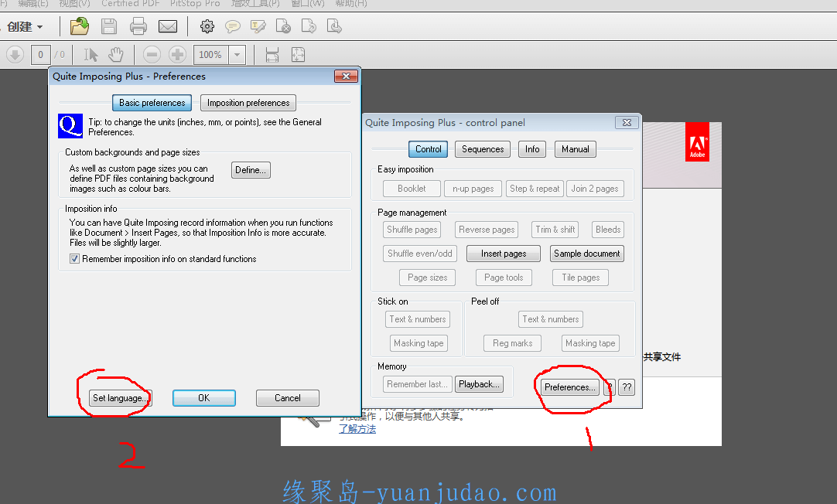Select the Manual tab in the control panel

pos(576,149)
